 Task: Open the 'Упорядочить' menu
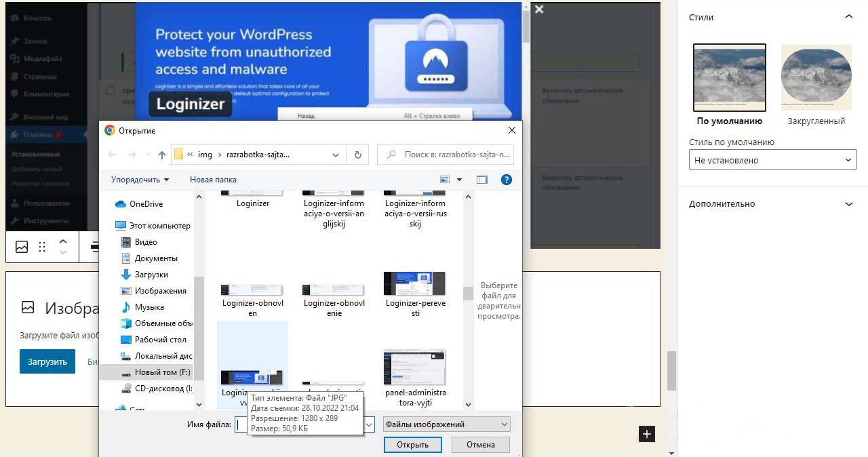click(x=140, y=180)
